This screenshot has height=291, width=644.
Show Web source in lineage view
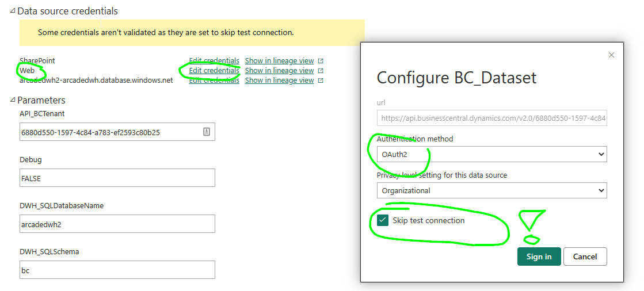pos(279,71)
